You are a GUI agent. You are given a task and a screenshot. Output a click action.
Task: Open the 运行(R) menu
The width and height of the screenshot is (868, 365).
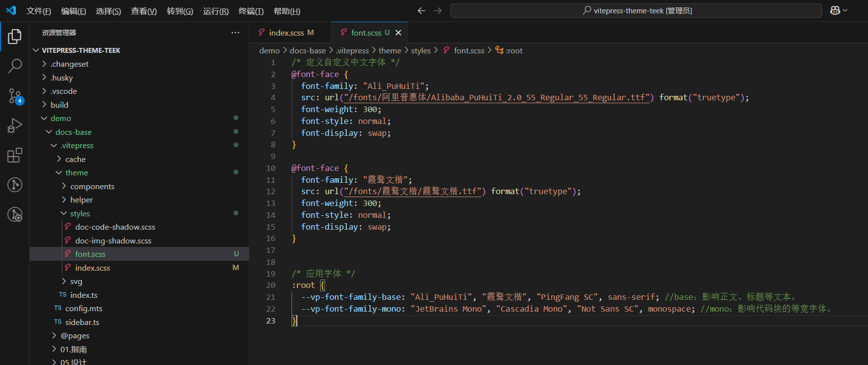[216, 11]
